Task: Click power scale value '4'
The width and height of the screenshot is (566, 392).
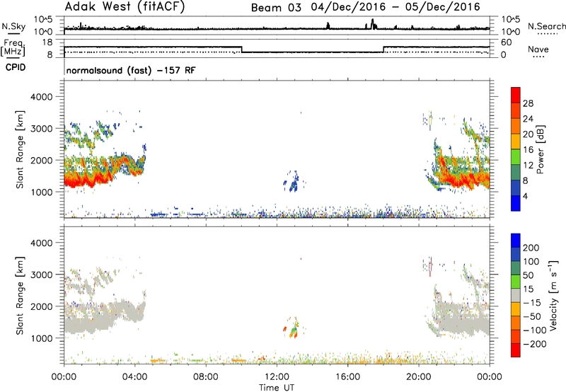Action: pyautogui.click(x=525, y=196)
